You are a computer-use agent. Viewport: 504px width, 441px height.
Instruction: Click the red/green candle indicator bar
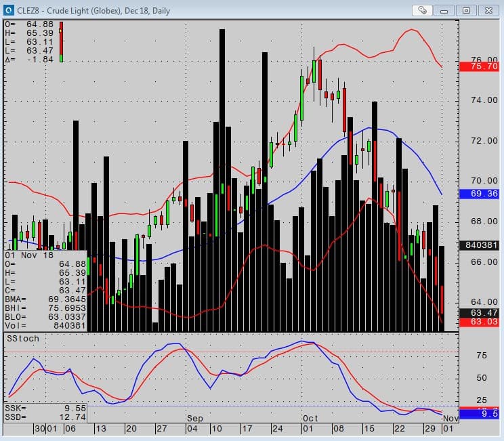61,42
